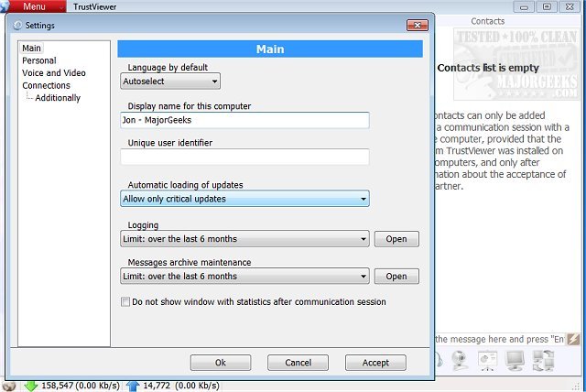Image resolution: width=586 pixels, height=392 pixels.
Task: Select Connections in the settings tree
Action: tap(46, 85)
